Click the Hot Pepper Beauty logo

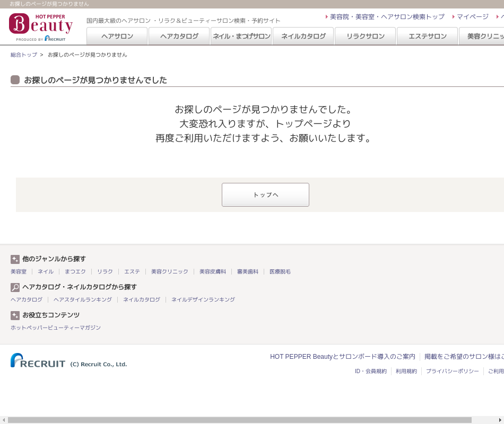pyautogui.click(x=41, y=27)
